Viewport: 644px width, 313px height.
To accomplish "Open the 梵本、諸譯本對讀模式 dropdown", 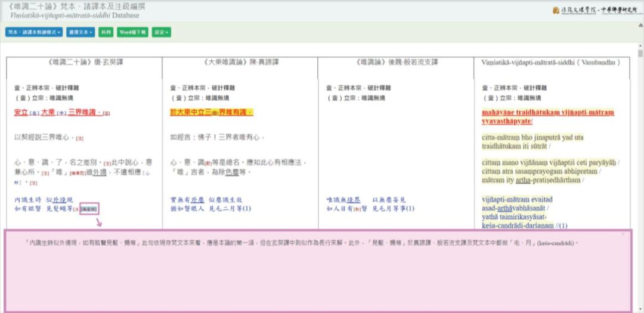I will [33, 32].
